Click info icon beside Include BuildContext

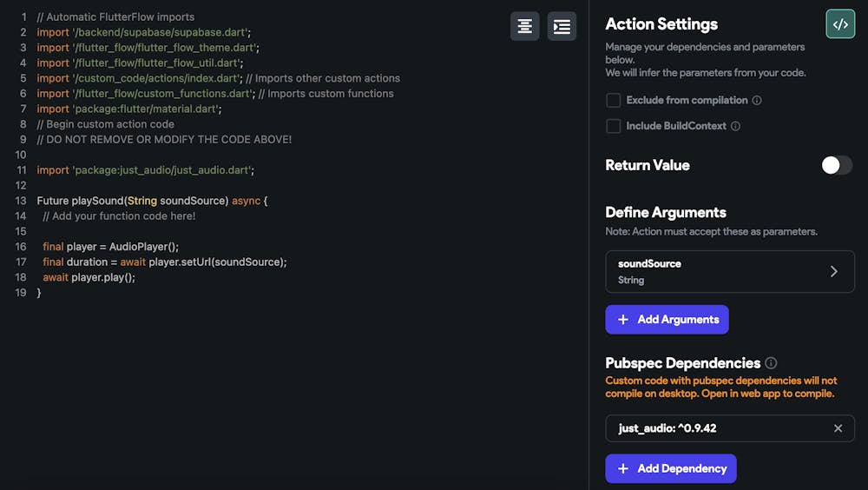736,126
